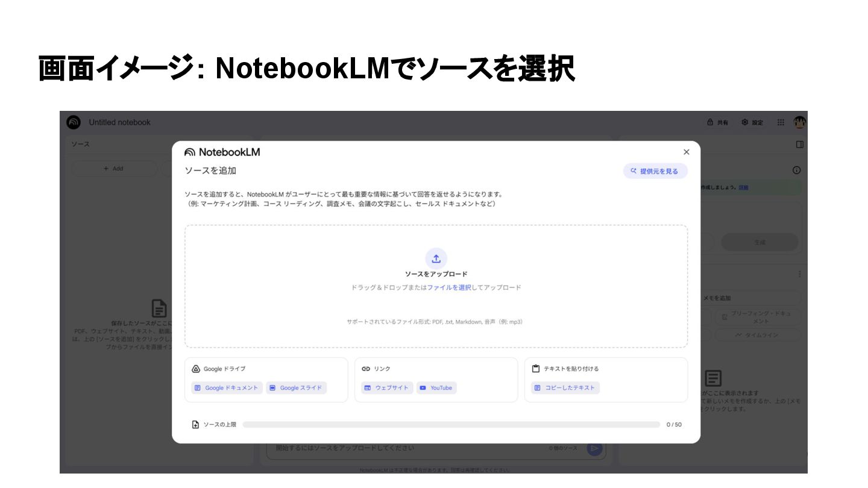Click the ソースをアップロード label
This screenshot has height=488, width=868.
pos(436,274)
